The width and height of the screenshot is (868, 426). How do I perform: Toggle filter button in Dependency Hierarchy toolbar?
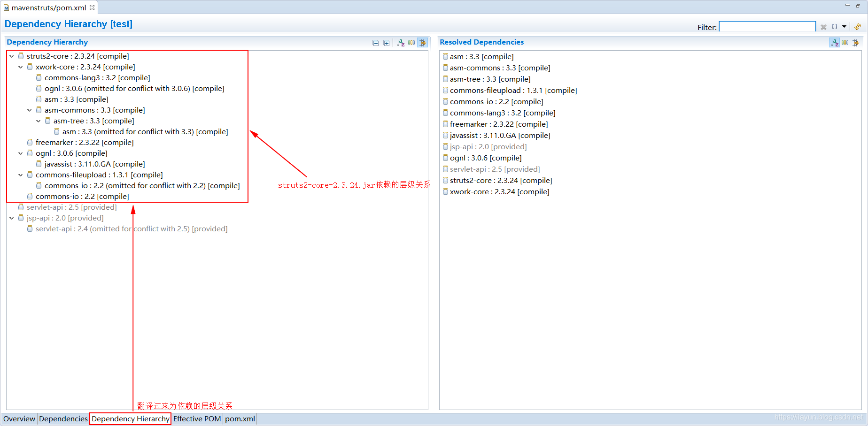click(423, 43)
